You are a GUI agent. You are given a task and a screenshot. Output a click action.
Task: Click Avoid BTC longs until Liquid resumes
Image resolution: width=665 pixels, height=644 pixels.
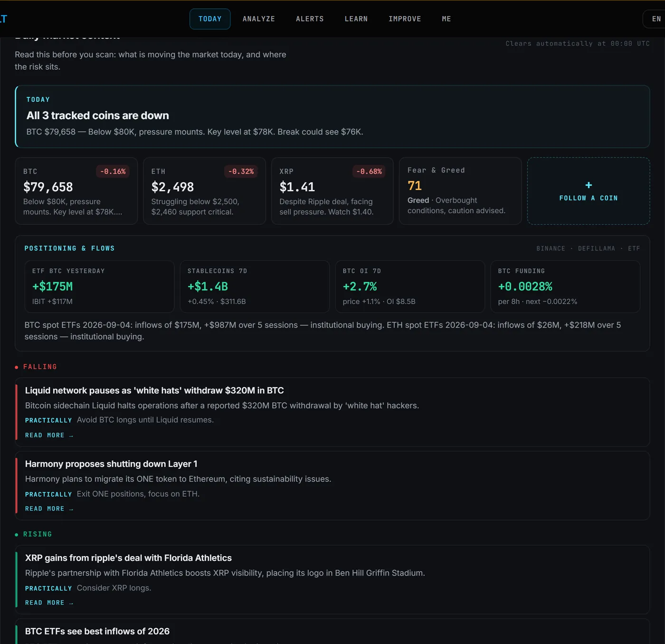145,420
